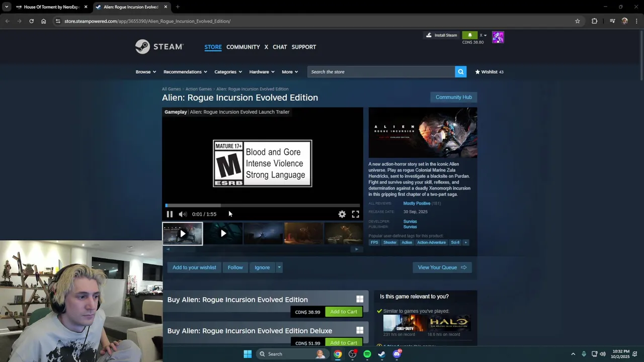
Task: Follow this game
Action: click(x=235, y=267)
